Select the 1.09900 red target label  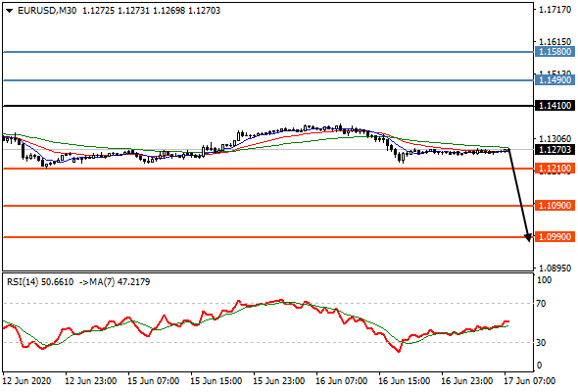(554, 237)
